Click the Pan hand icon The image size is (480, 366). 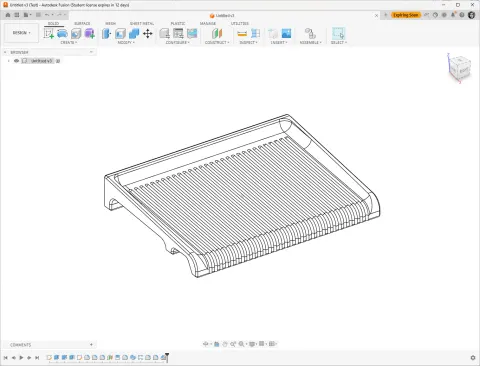coord(225,344)
